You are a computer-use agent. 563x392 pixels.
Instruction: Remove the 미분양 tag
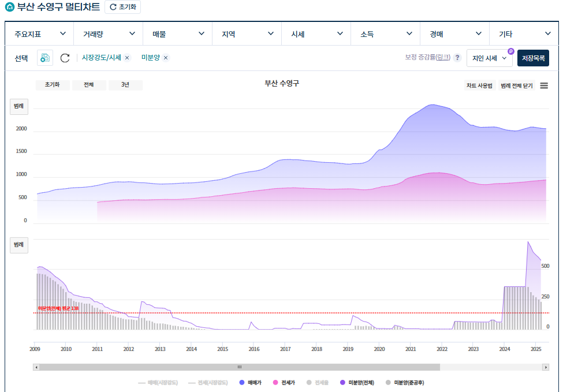(166, 58)
